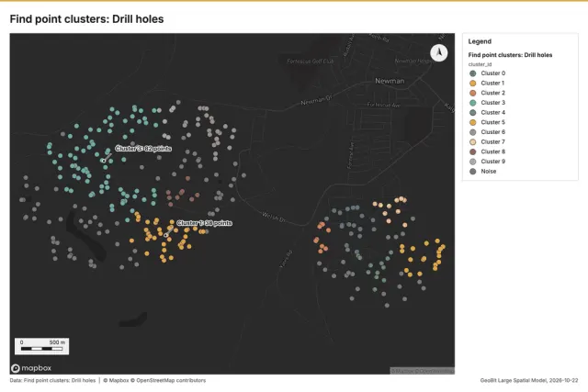
Task: Click the Cluster 6 legend swatch
Action: click(473, 132)
